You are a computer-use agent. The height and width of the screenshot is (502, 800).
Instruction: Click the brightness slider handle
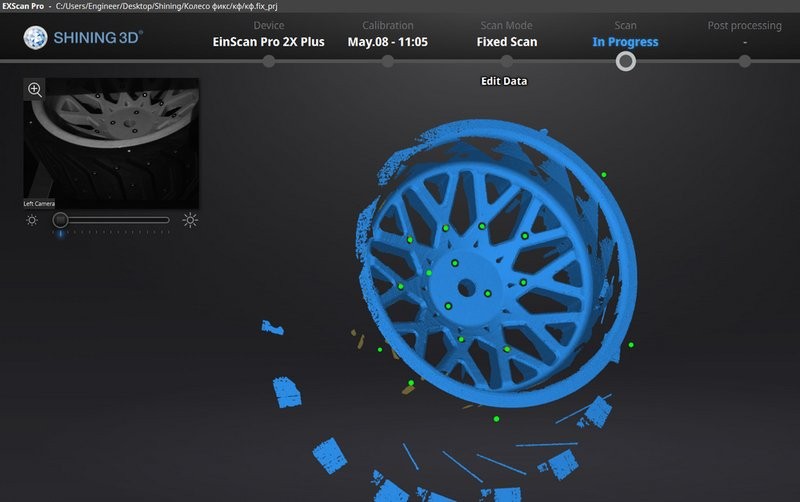[60, 219]
